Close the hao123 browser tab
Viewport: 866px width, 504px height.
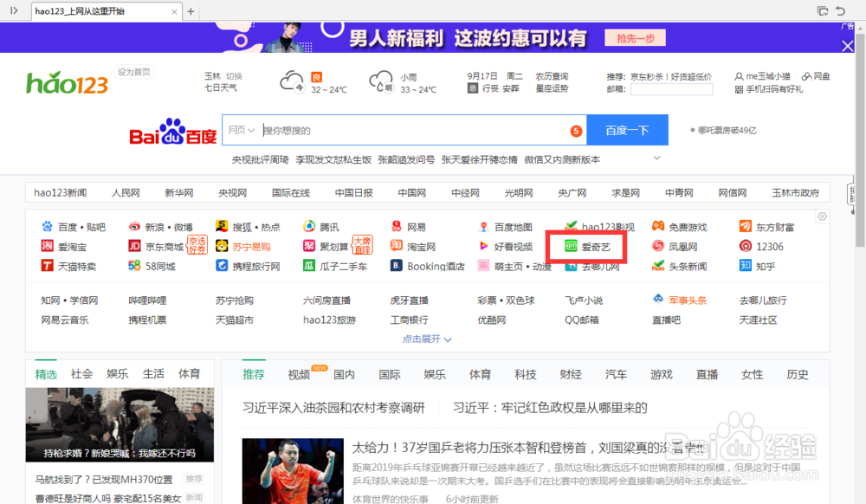point(175,11)
